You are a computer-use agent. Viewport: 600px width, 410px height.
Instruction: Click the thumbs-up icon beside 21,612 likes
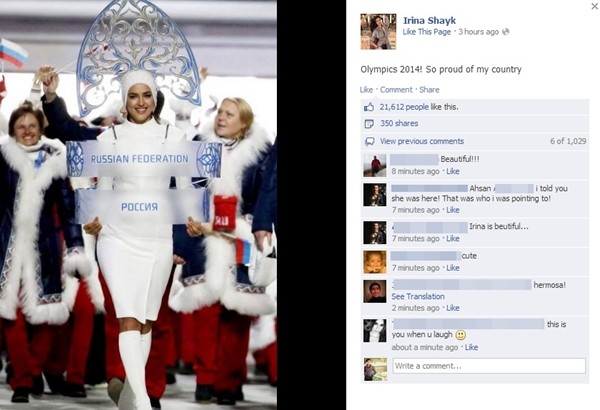tap(369, 107)
